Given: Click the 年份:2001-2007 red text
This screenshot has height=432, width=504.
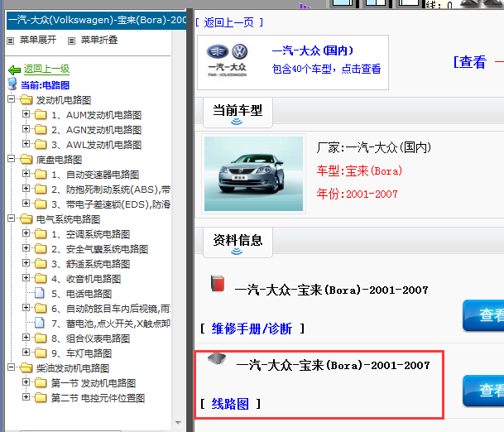Looking at the screenshot, I should click(x=358, y=194).
